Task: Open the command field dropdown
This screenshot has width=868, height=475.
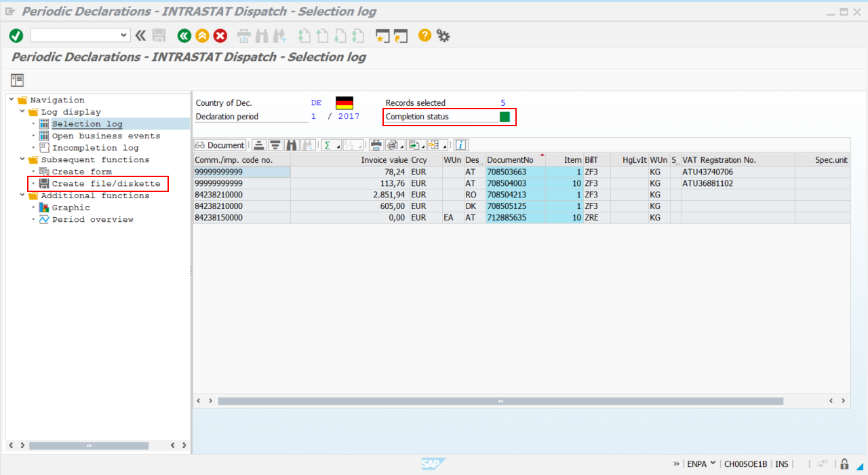Action: (124, 35)
